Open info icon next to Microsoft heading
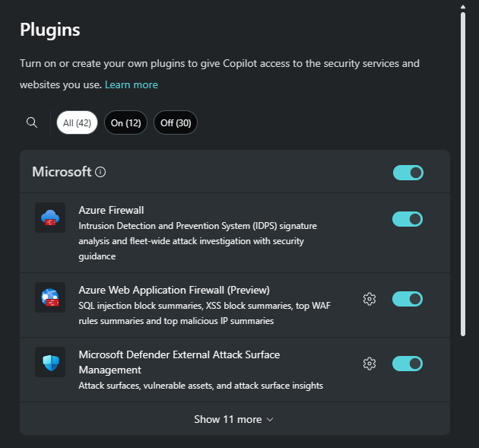The height and width of the screenshot is (448, 479). tap(100, 172)
